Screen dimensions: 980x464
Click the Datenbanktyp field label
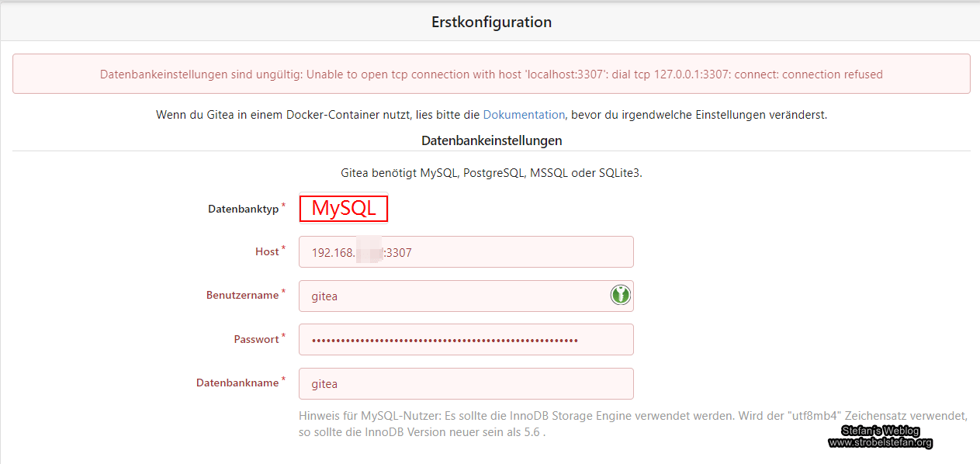tap(243, 209)
